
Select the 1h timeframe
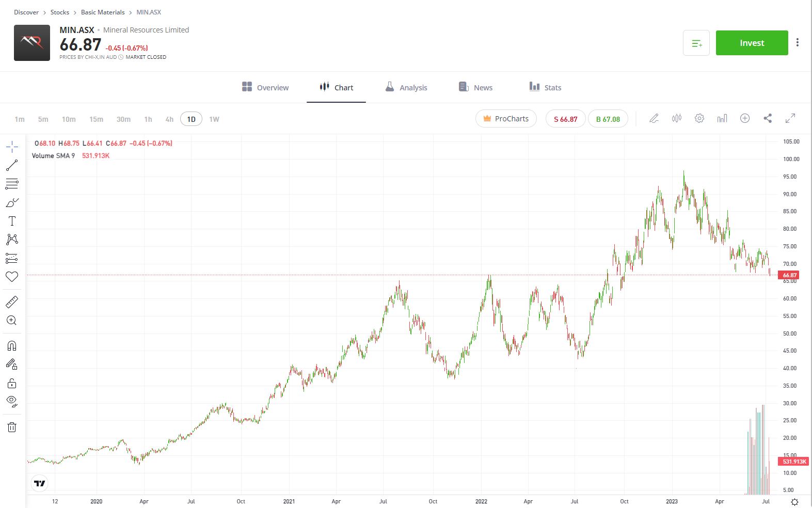148,119
